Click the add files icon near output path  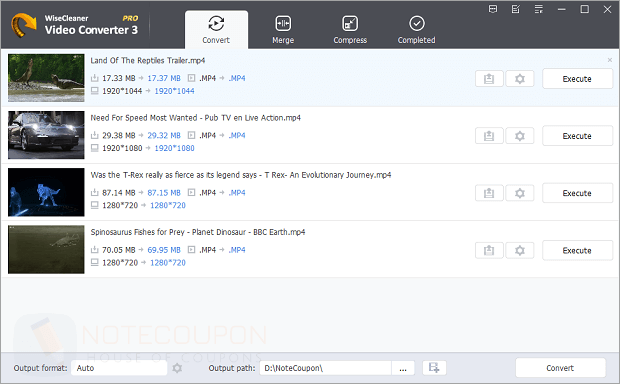click(434, 368)
